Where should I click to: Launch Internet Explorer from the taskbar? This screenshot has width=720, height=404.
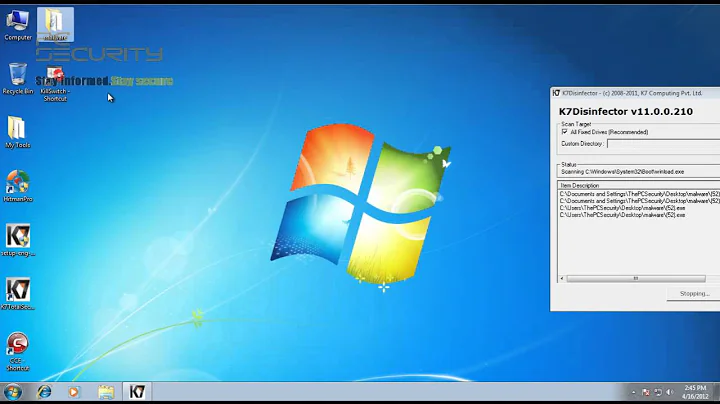[44, 392]
